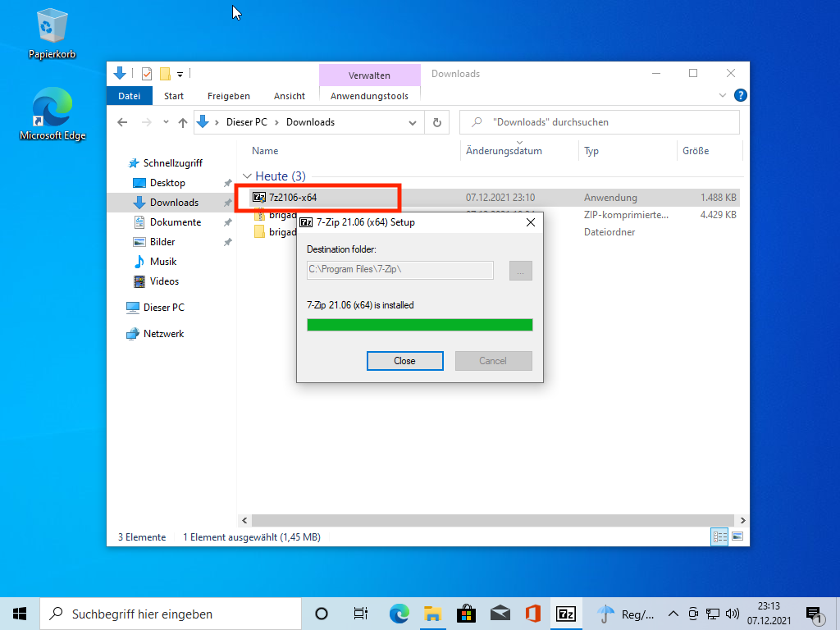This screenshot has height=630, width=840.
Task: Open Task View on the taskbar
Action: point(361,614)
